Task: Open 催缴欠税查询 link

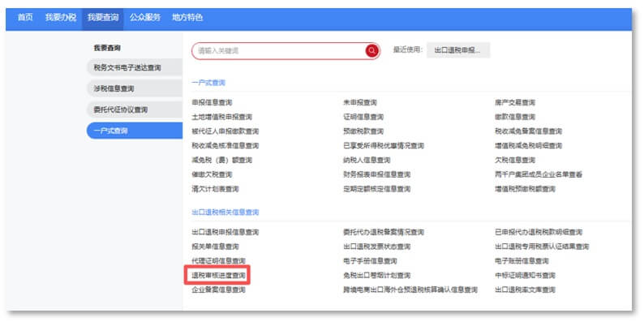Action: point(212,174)
